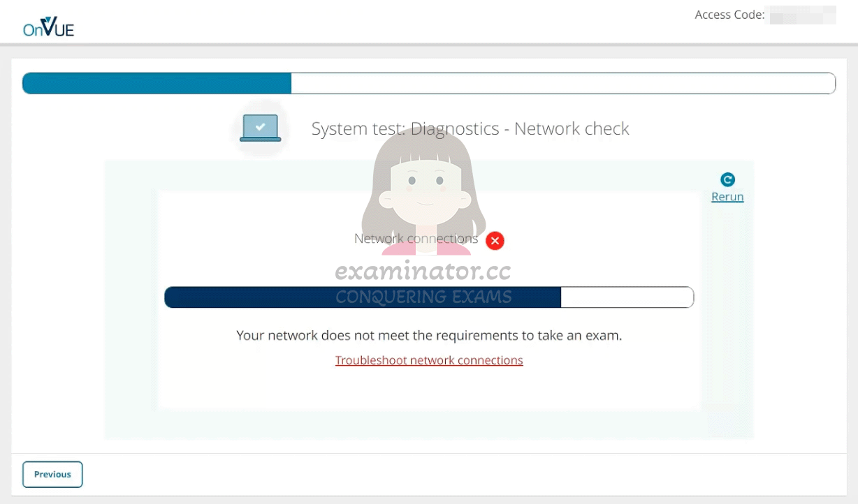Click the network check progress bar
This screenshot has height=504, width=858.
pyautogui.click(x=429, y=297)
